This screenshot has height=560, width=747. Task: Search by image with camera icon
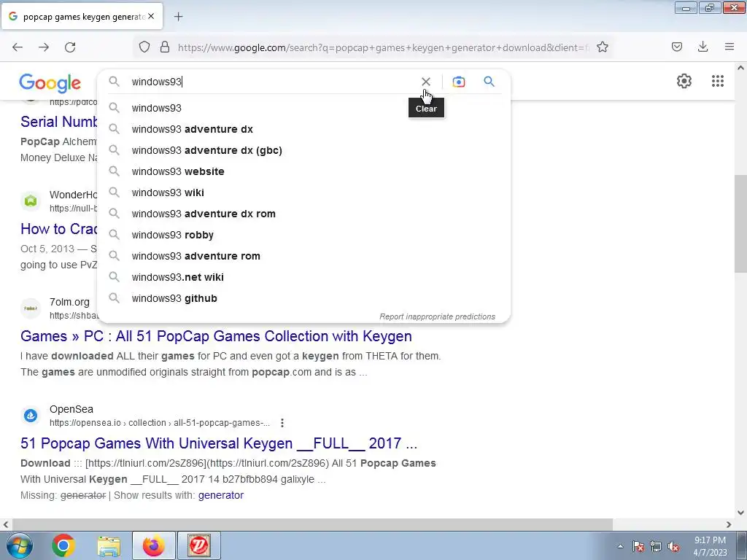pyautogui.click(x=458, y=82)
